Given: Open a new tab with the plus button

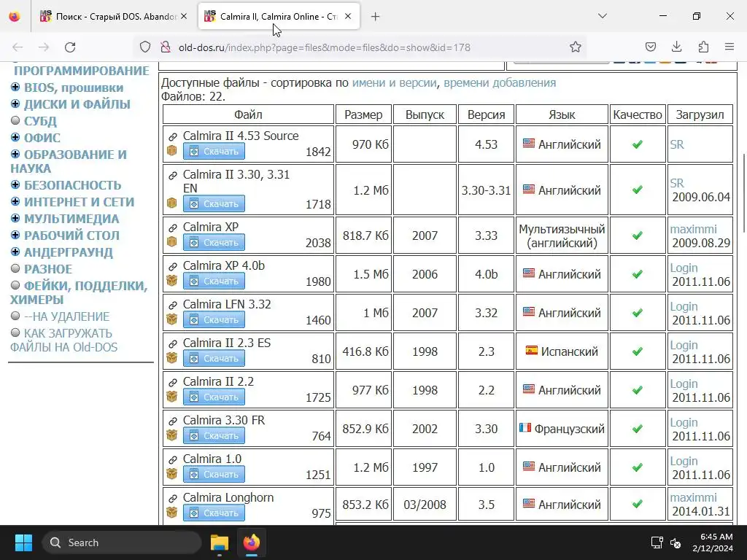Looking at the screenshot, I should (376, 17).
